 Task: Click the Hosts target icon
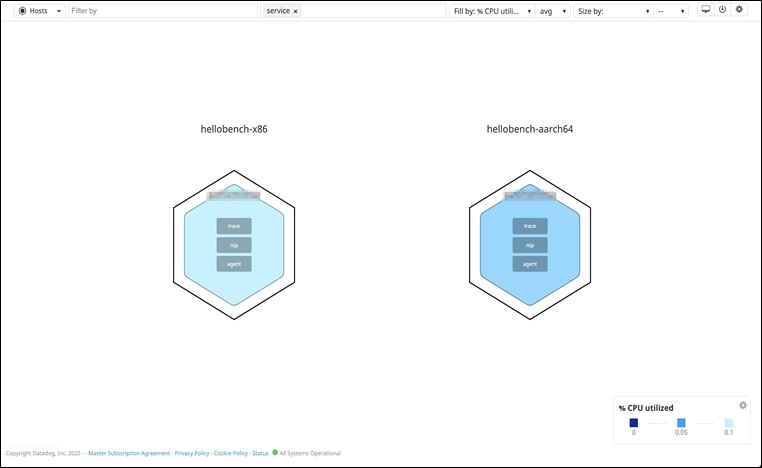22,11
